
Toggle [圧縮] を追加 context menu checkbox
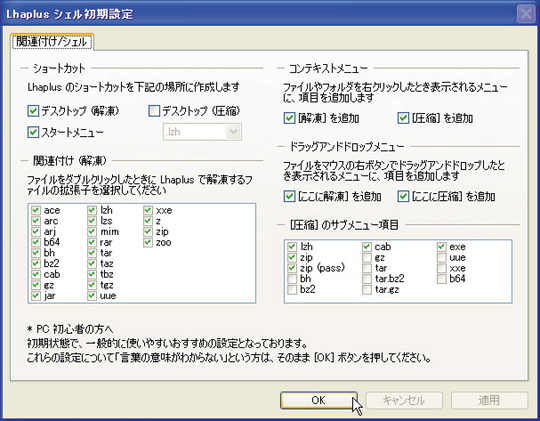coord(403,118)
